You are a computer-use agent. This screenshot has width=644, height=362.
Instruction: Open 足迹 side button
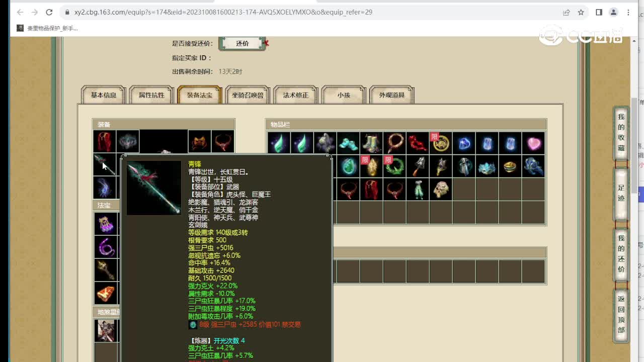[621, 193]
